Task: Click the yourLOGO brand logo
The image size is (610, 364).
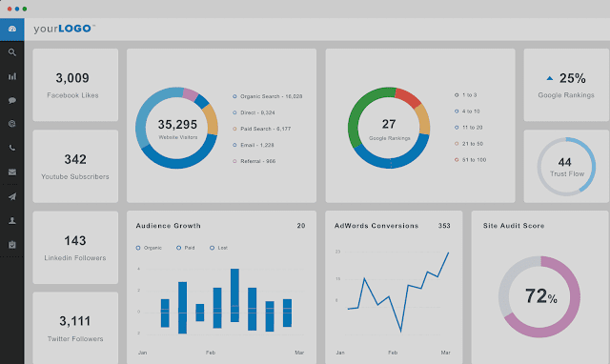Action: [64, 29]
